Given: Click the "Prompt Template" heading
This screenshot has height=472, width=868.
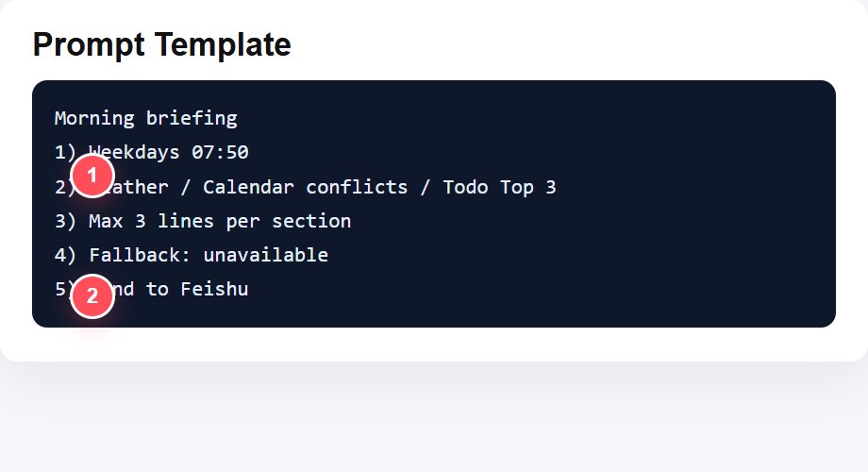Looking at the screenshot, I should (x=161, y=44).
